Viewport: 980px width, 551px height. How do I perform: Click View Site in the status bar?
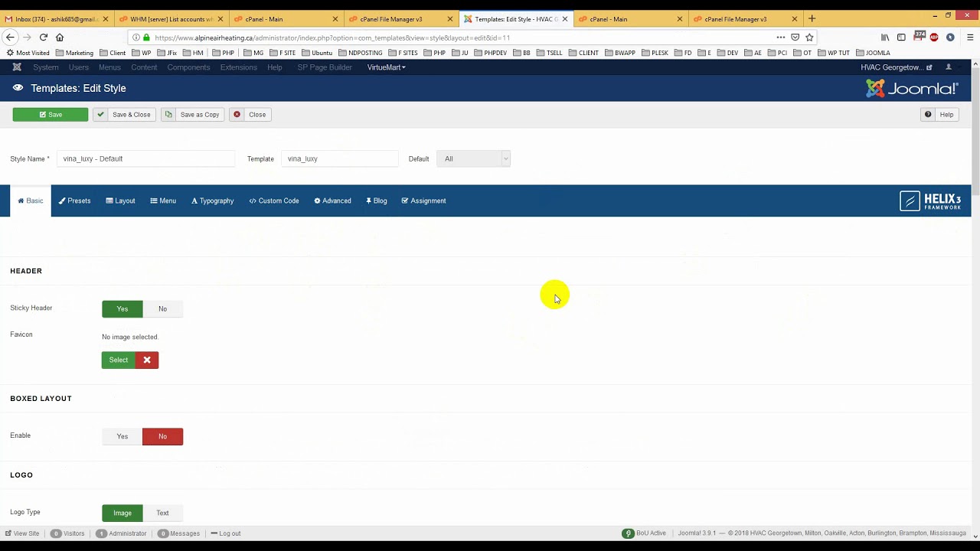click(x=22, y=533)
